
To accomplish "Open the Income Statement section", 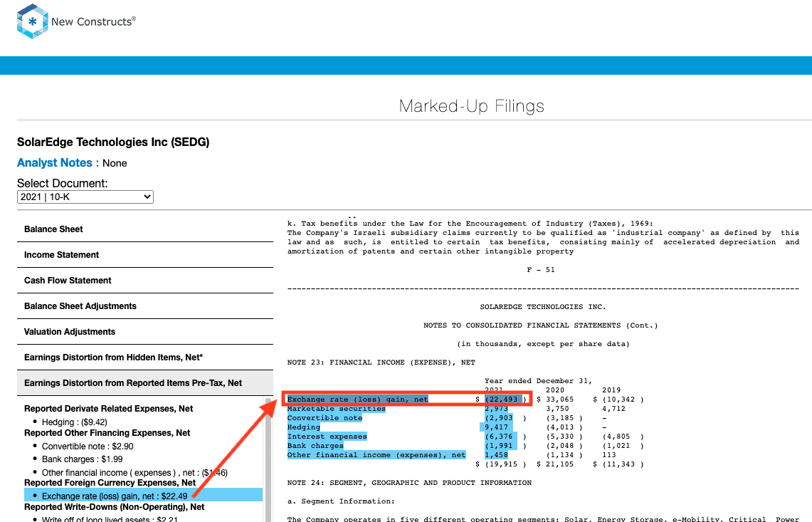I will click(145, 255).
